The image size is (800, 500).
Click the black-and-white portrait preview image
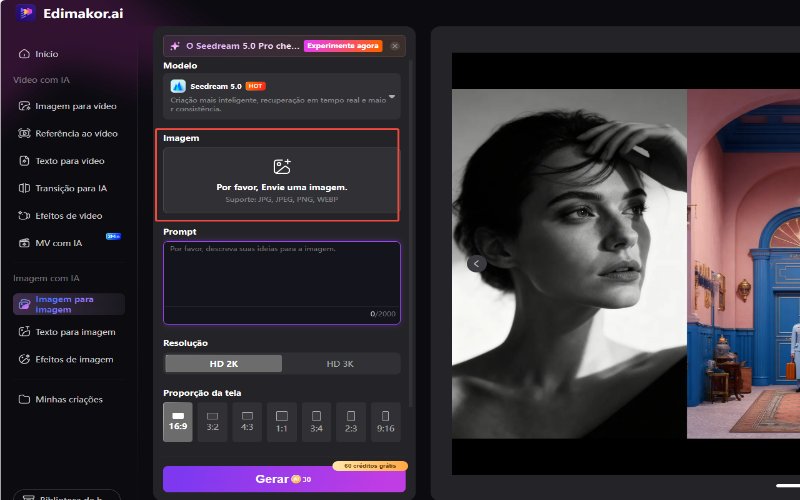click(x=569, y=264)
